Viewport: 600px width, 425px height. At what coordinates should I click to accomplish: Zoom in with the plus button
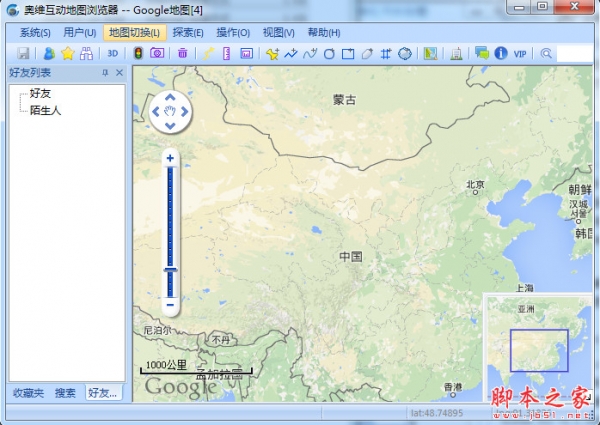click(x=170, y=158)
